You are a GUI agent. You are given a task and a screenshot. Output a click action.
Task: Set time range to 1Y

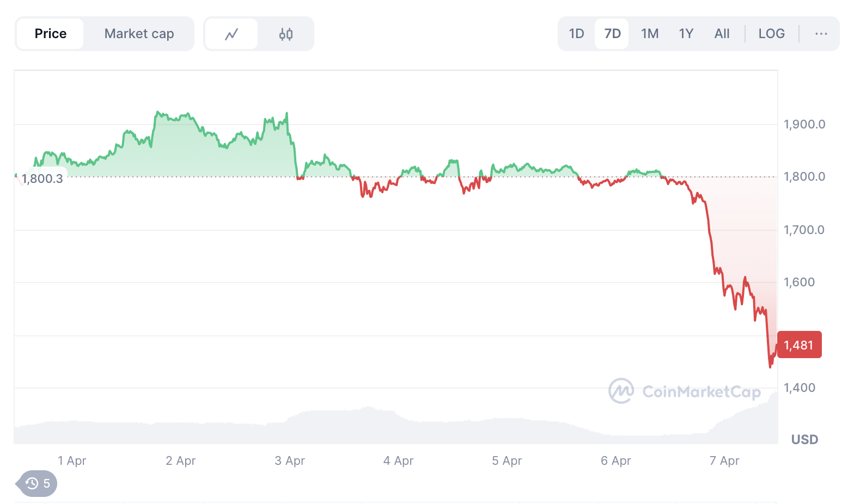[x=686, y=34]
